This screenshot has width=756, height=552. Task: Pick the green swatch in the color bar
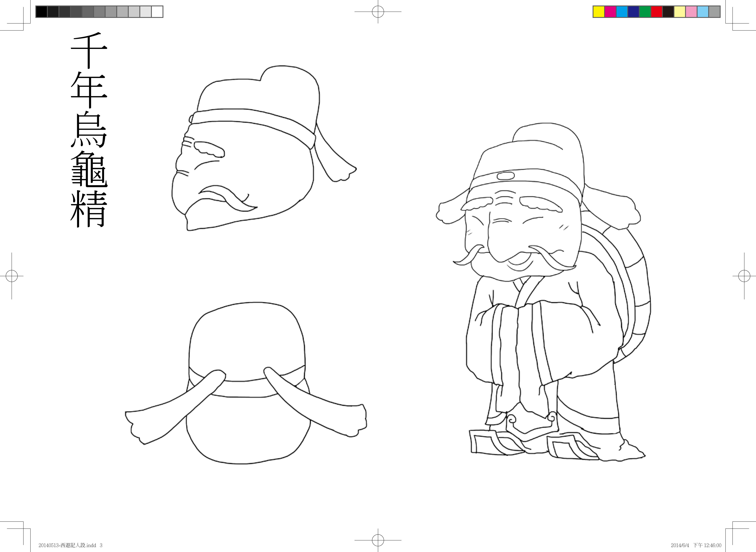[x=645, y=12]
